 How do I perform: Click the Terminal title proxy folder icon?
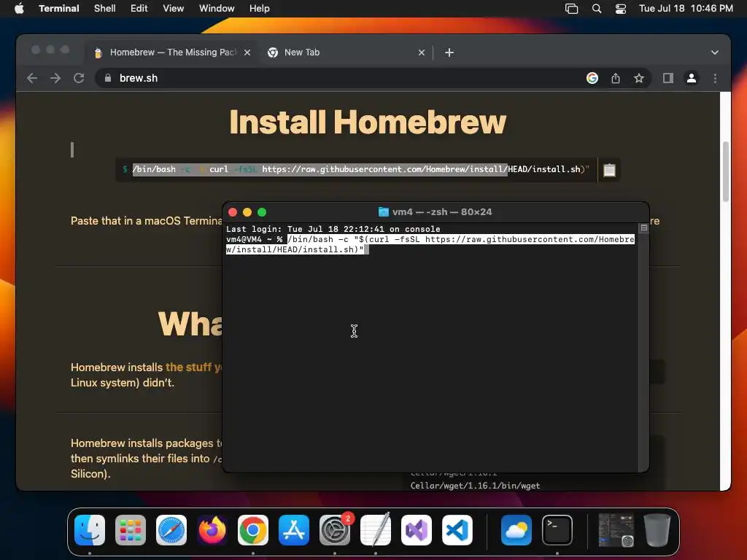click(383, 212)
